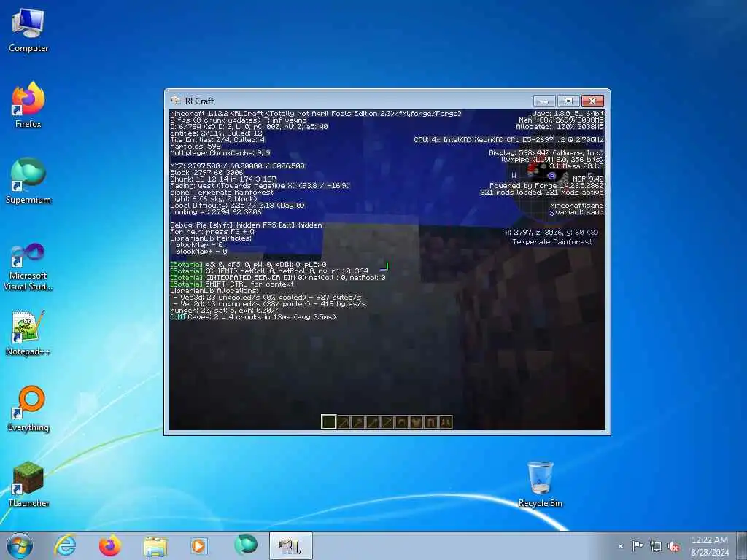The image size is (747, 560).
Task: Click 'Temperate Rainforest' label under minimap
Action: coord(552,242)
